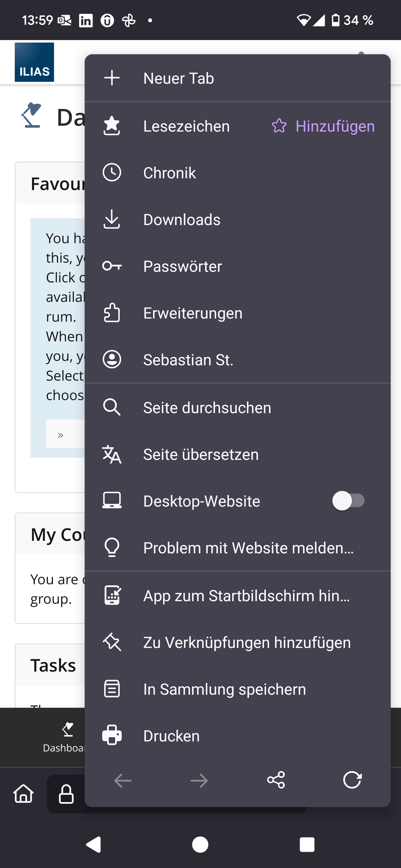Viewport: 401px width, 868px height.
Task: Reload the page with refresh icon
Action: [x=352, y=780]
